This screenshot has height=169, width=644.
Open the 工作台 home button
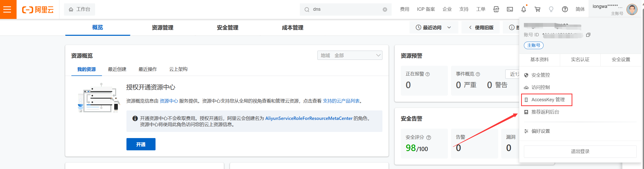(x=80, y=9)
